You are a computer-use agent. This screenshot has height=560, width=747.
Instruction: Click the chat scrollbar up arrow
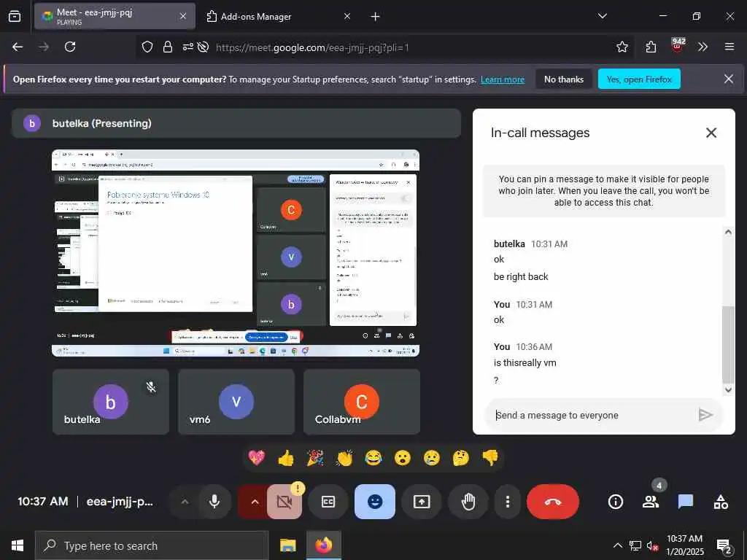[728, 232]
